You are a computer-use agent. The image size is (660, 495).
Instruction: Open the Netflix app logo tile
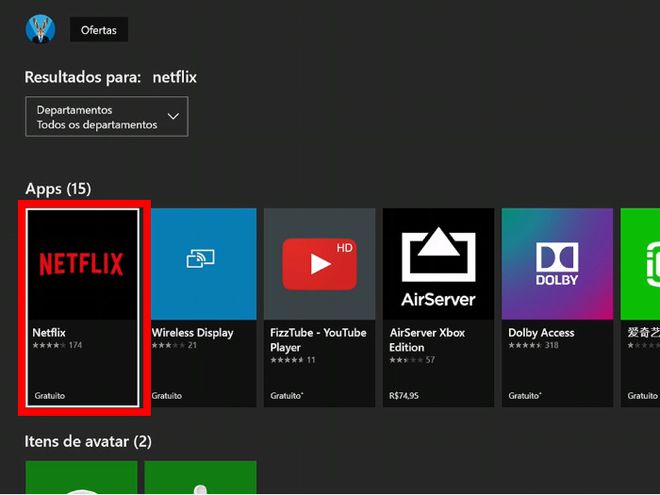tap(82, 264)
